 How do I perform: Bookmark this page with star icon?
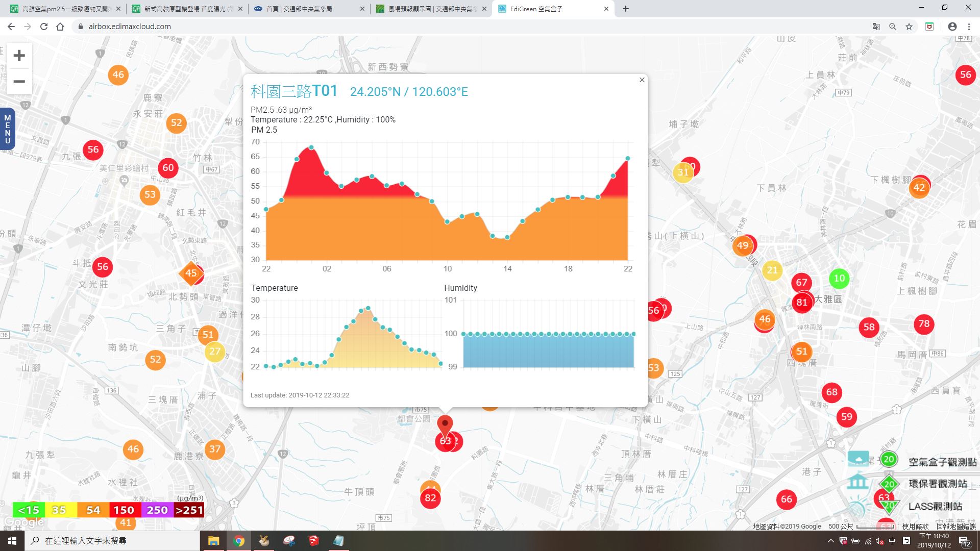(909, 27)
